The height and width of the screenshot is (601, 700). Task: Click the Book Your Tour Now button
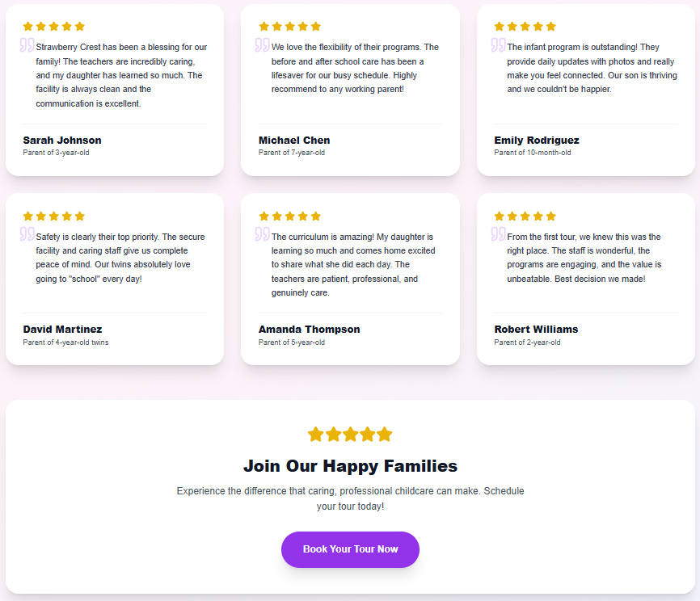coord(350,549)
